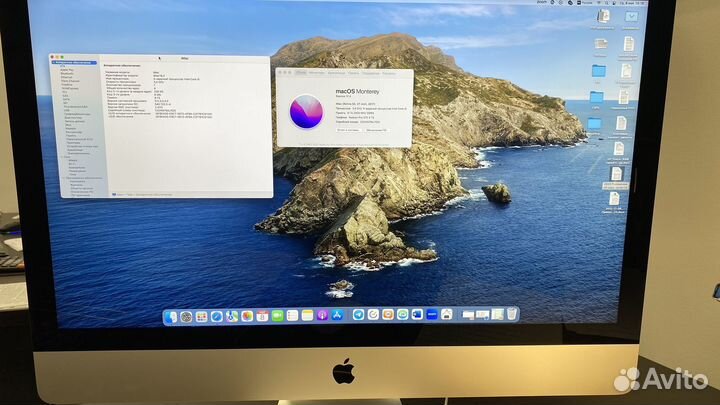The width and height of the screenshot is (720, 405).
Task: Open Calendar from the Dock
Action: pyautogui.click(x=262, y=316)
